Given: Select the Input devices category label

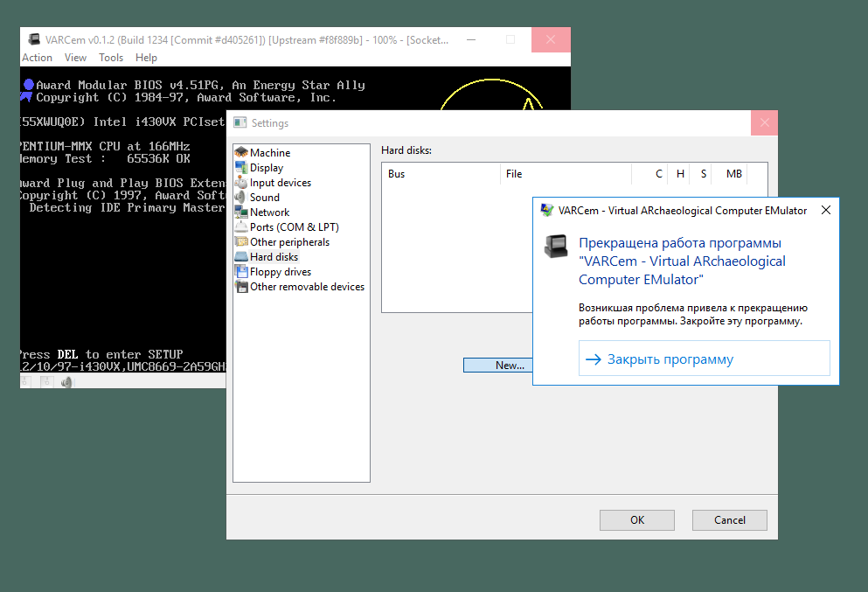Looking at the screenshot, I should (281, 182).
